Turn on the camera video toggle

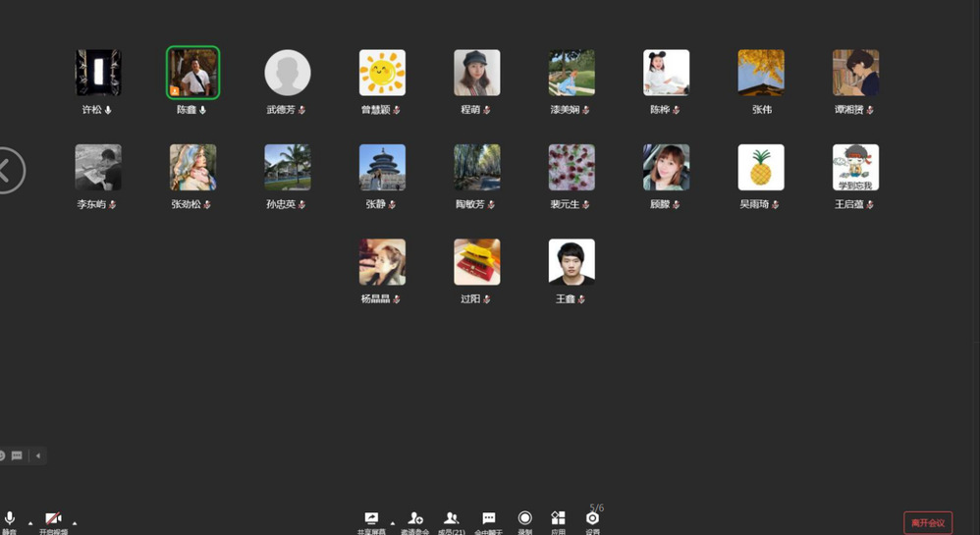(53, 519)
